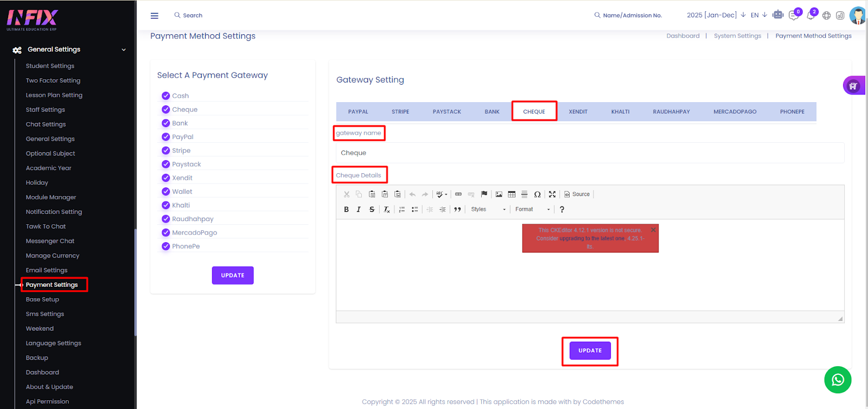Insert special character with Omega icon
Image resolution: width=868 pixels, height=409 pixels.
pos(538,194)
